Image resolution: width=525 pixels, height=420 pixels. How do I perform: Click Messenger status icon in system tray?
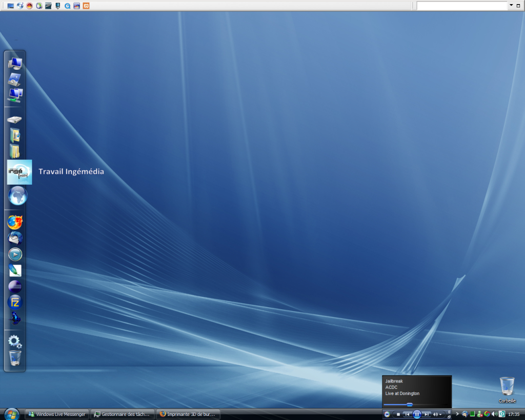[480, 414]
